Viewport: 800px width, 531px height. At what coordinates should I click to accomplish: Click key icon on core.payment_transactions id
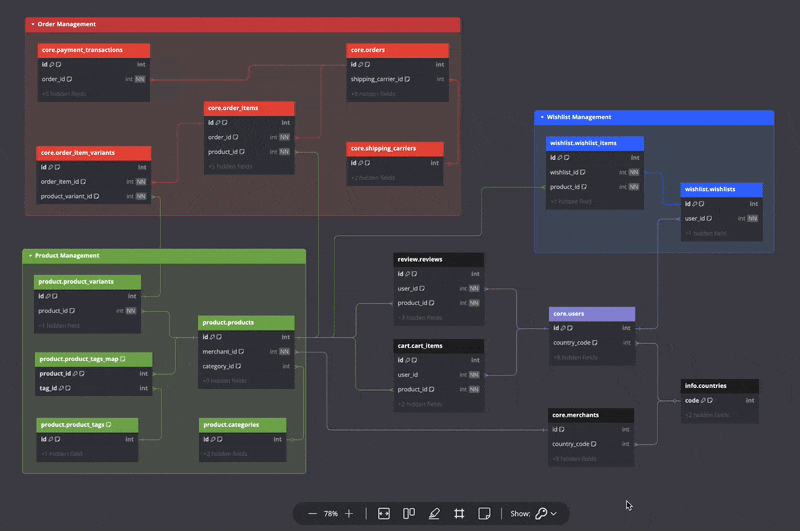click(x=52, y=65)
